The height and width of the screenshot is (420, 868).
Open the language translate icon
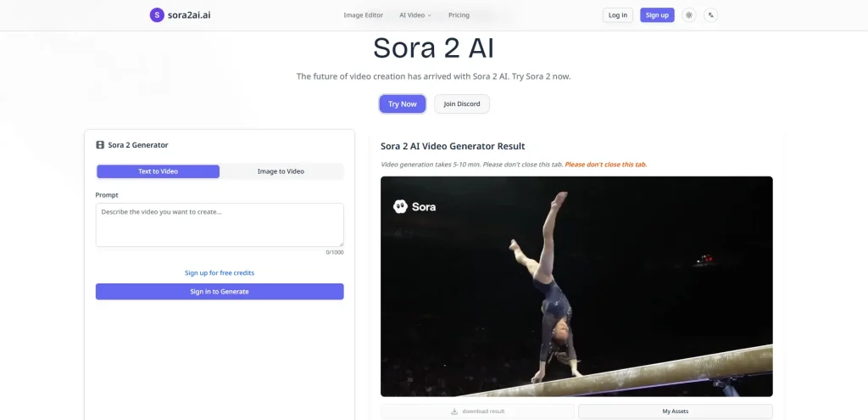pyautogui.click(x=711, y=15)
